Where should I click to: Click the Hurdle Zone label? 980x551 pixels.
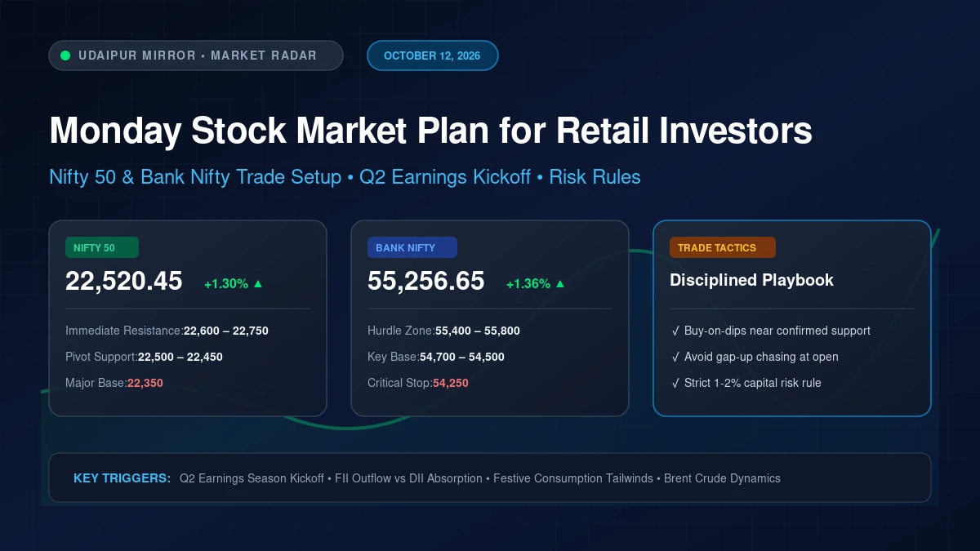[401, 331]
